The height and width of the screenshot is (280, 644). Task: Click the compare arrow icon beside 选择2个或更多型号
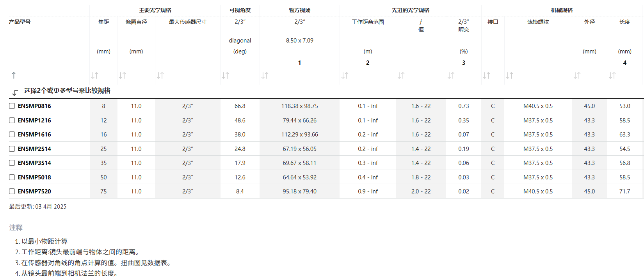coord(15,92)
